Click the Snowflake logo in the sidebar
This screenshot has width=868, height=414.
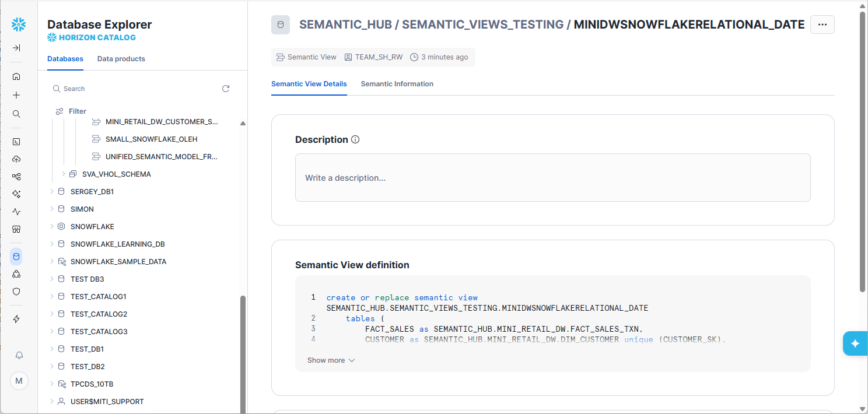tap(19, 24)
